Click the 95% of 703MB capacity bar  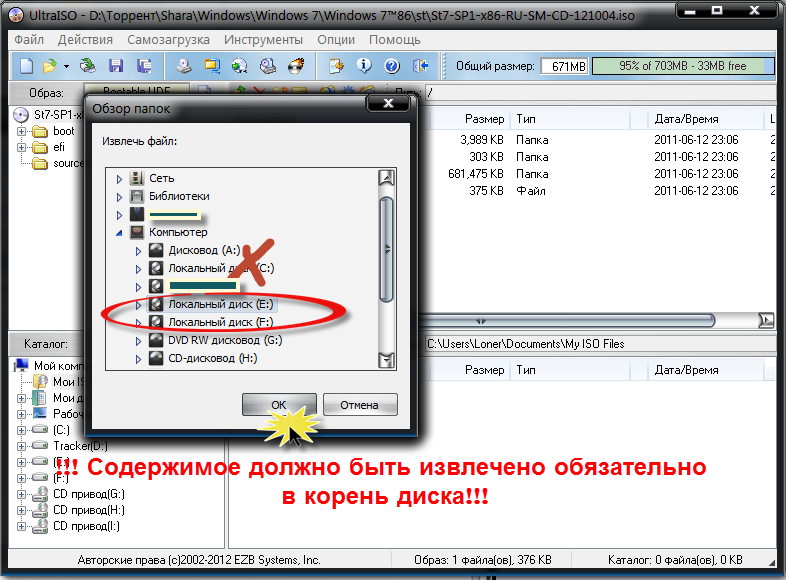tap(683, 66)
